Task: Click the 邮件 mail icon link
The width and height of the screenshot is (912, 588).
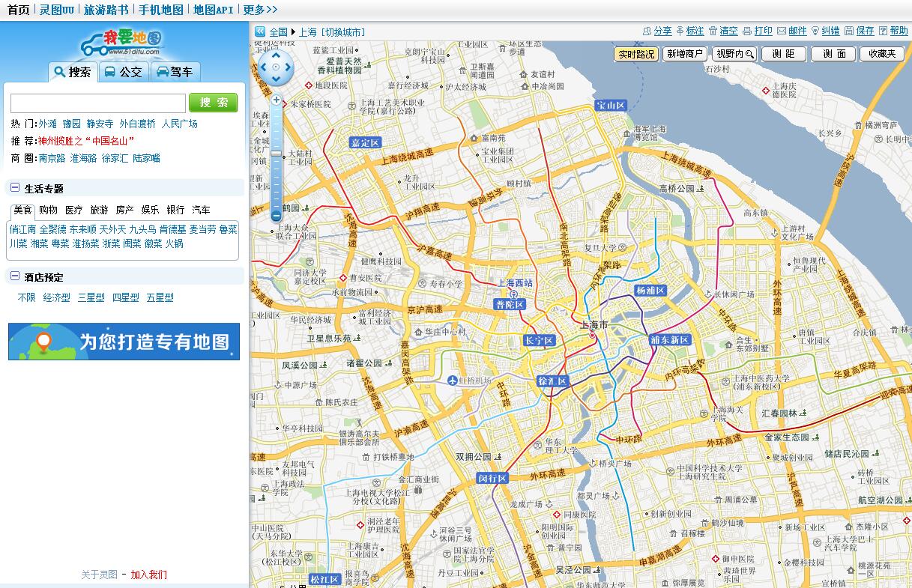Action: (x=791, y=31)
